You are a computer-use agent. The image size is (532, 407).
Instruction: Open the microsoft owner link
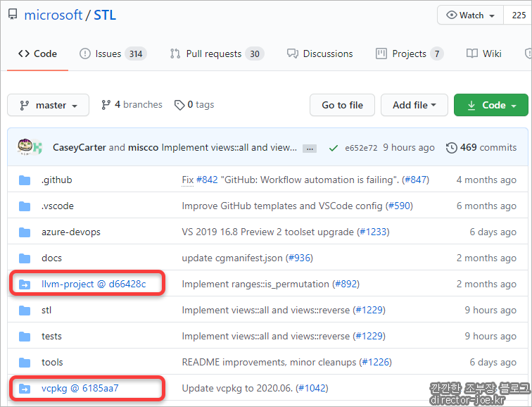tap(53, 15)
